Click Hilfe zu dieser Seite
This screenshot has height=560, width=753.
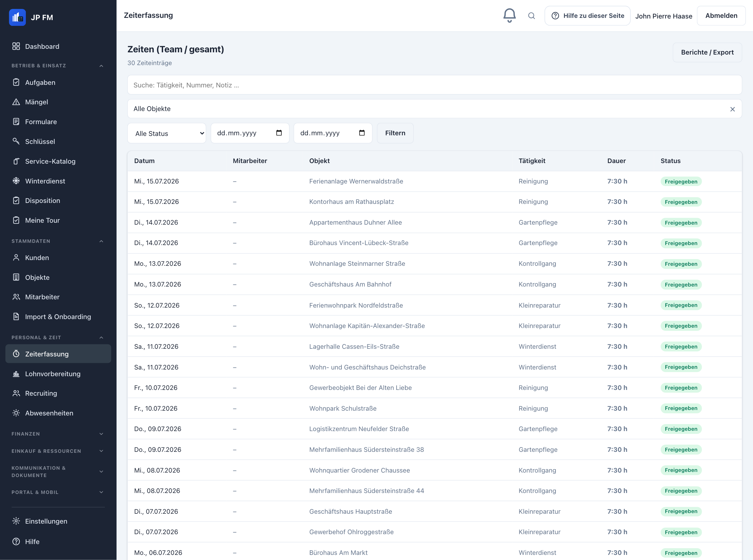click(x=587, y=16)
